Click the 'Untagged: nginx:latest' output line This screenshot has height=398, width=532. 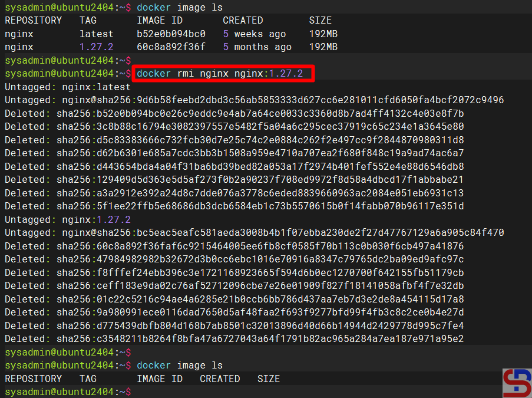point(55,87)
